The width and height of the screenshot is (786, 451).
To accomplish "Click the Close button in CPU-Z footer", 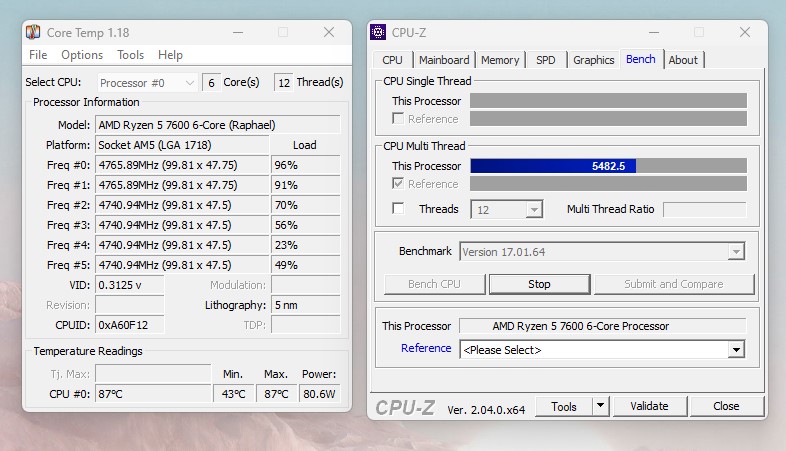I will (726, 406).
